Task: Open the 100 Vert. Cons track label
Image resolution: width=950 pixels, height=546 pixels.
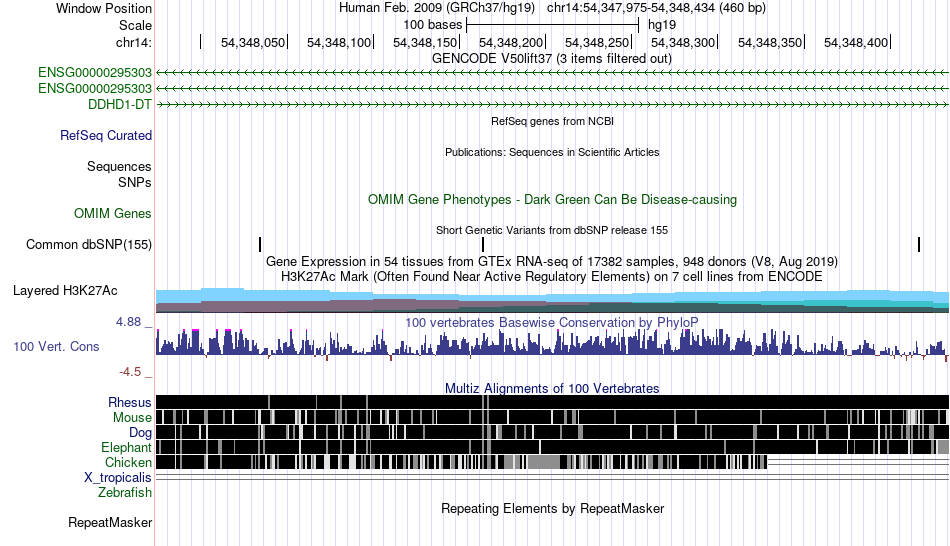Action: coord(56,347)
